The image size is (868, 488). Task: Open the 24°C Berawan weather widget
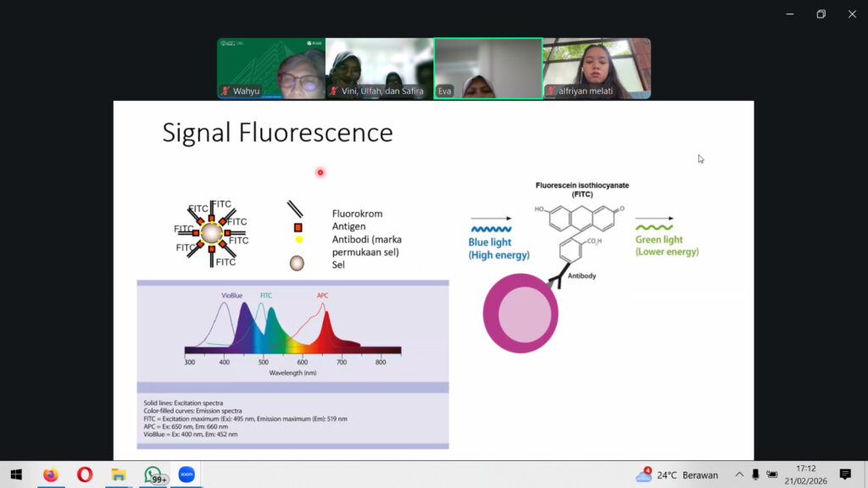coord(677,474)
